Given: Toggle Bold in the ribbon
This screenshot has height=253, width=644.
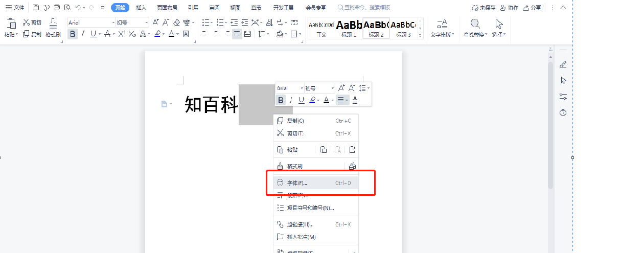Looking at the screenshot, I should coord(73,34).
